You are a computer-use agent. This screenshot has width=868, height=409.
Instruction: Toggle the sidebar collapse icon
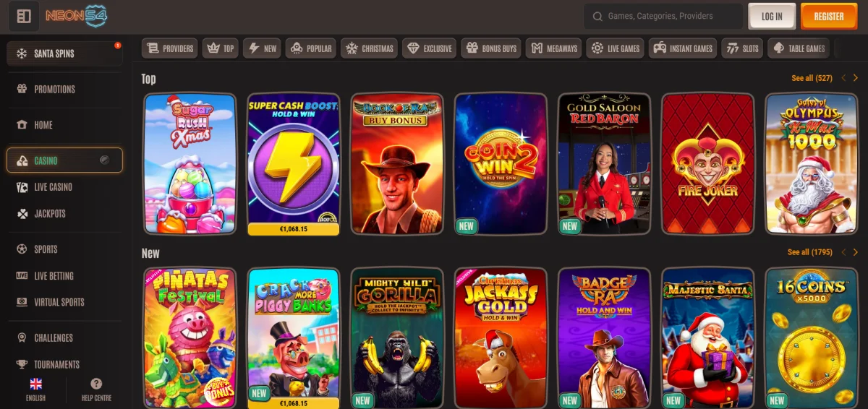click(x=24, y=16)
